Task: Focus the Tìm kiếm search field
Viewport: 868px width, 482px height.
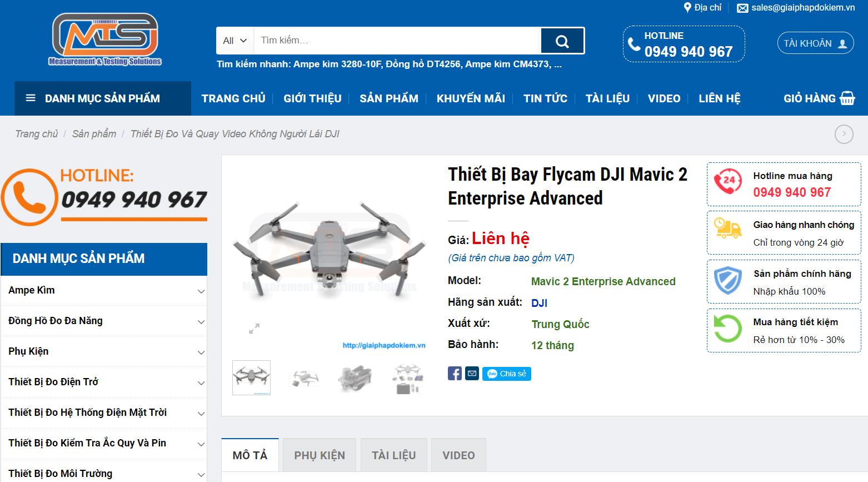Action: [x=397, y=41]
